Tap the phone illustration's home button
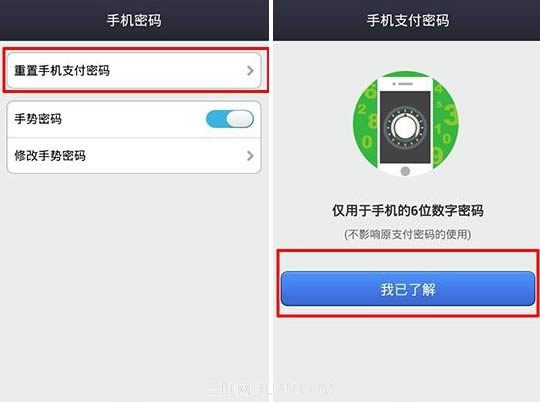Screen dimensions: 540x402 click(x=405, y=171)
